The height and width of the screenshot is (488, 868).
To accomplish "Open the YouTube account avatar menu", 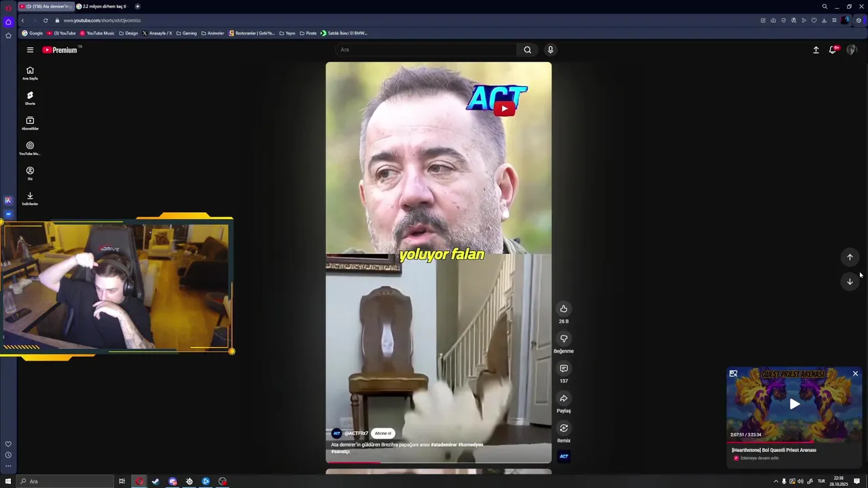I will point(852,49).
